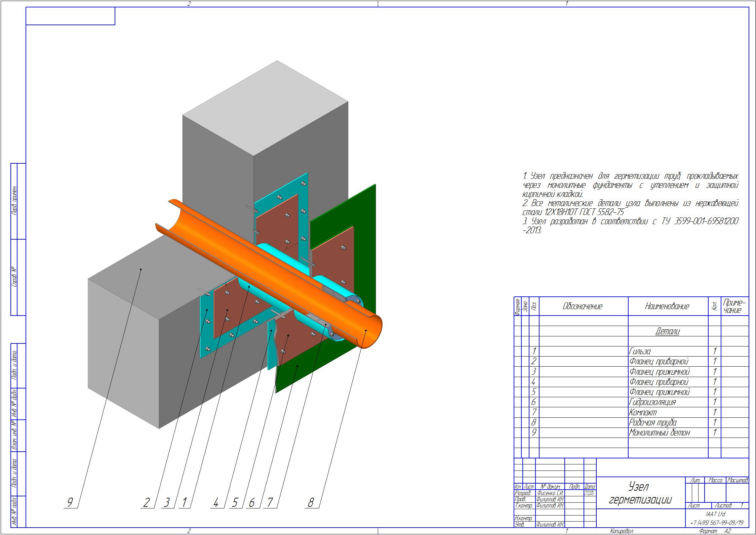
Task: Select the 'Компакт' row in the table
Action: (x=631, y=412)
